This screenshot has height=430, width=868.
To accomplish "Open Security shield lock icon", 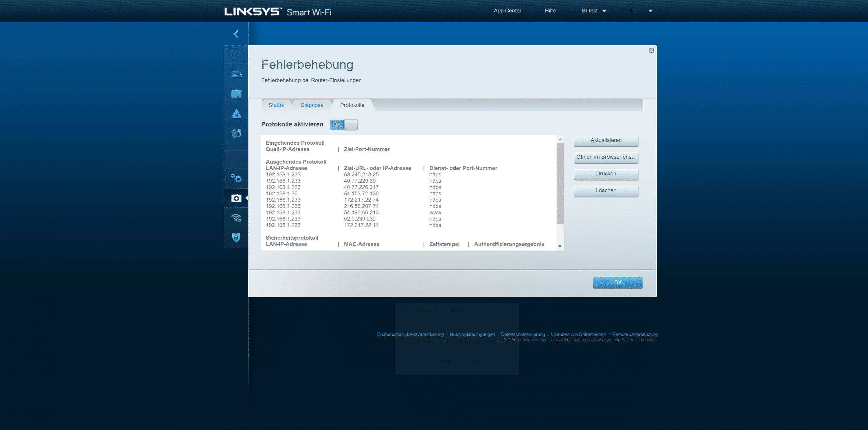I will click(x=236, y=238).
